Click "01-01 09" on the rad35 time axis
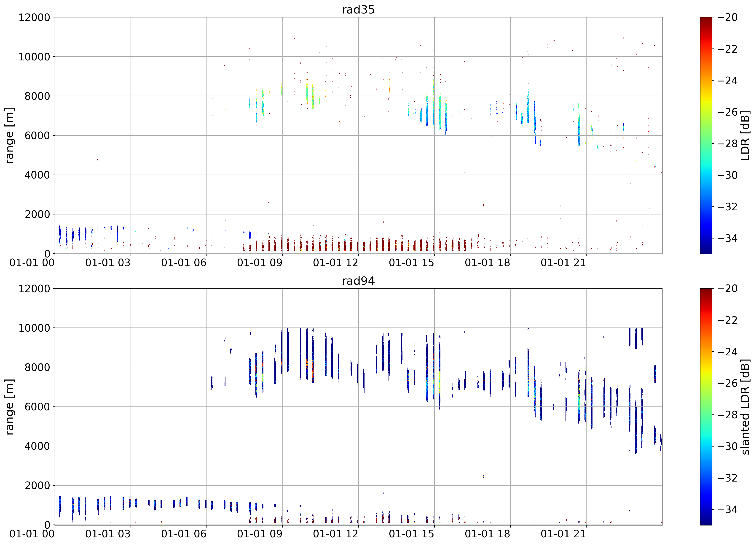Viewport: 756px width, 544px height. coord(260,263)
